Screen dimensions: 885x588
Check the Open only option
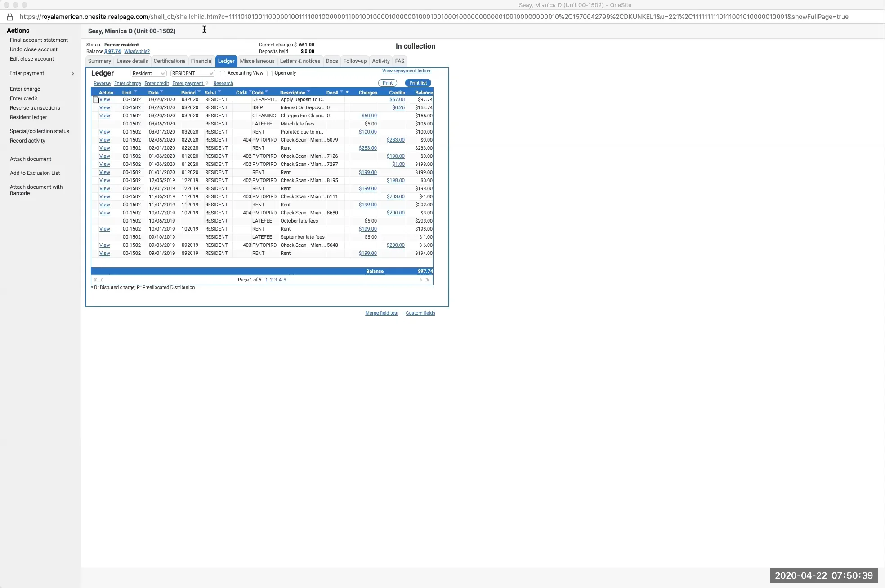pos(269,73)
